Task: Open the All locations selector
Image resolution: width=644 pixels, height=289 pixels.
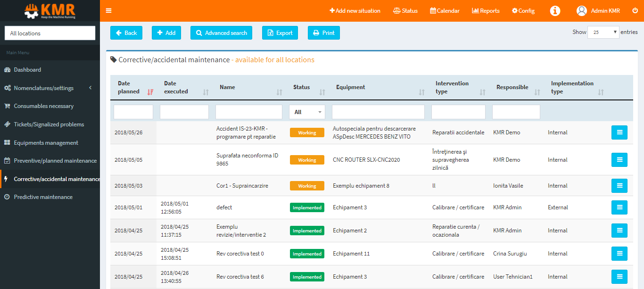Action: pos(50,33)
